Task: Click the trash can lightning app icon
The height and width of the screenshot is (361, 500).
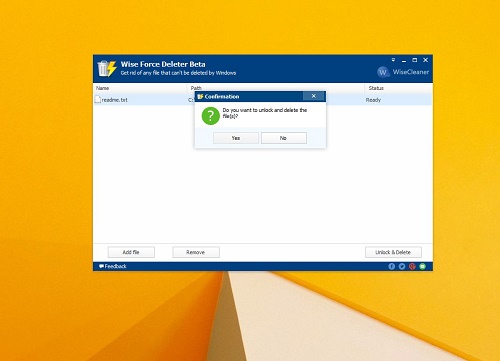Action: [107, 68]
